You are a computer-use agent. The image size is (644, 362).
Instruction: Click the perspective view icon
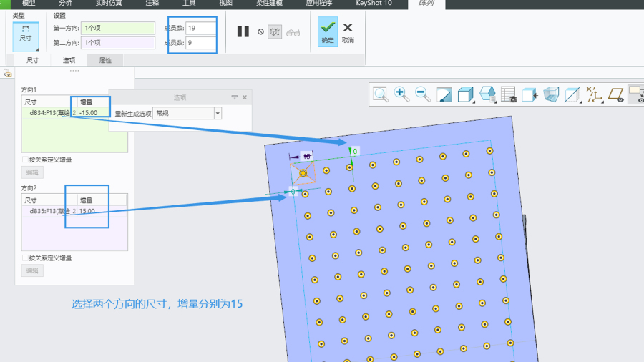click(550, 94)
